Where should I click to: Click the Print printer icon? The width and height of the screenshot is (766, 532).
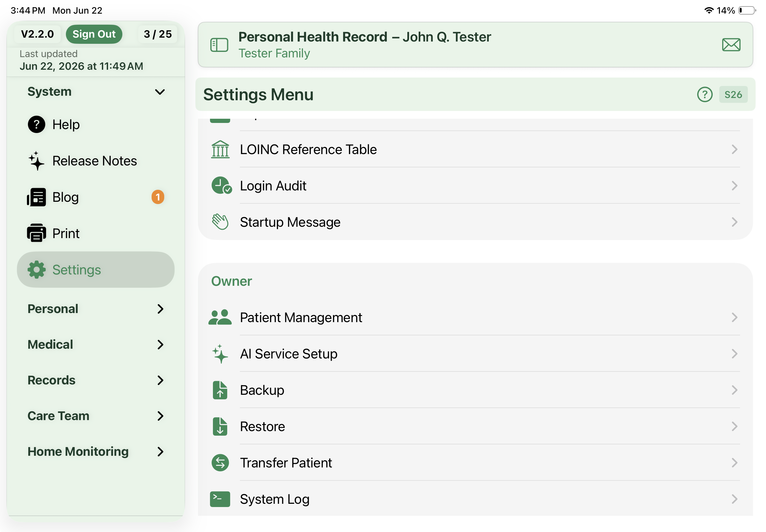coord(36,233)
